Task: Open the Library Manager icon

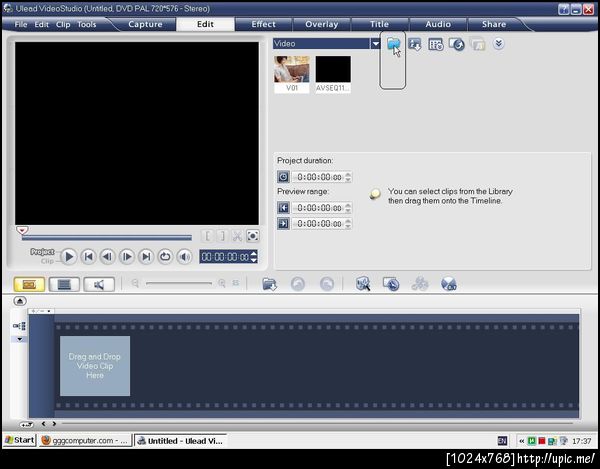Action: click(457, 44)
